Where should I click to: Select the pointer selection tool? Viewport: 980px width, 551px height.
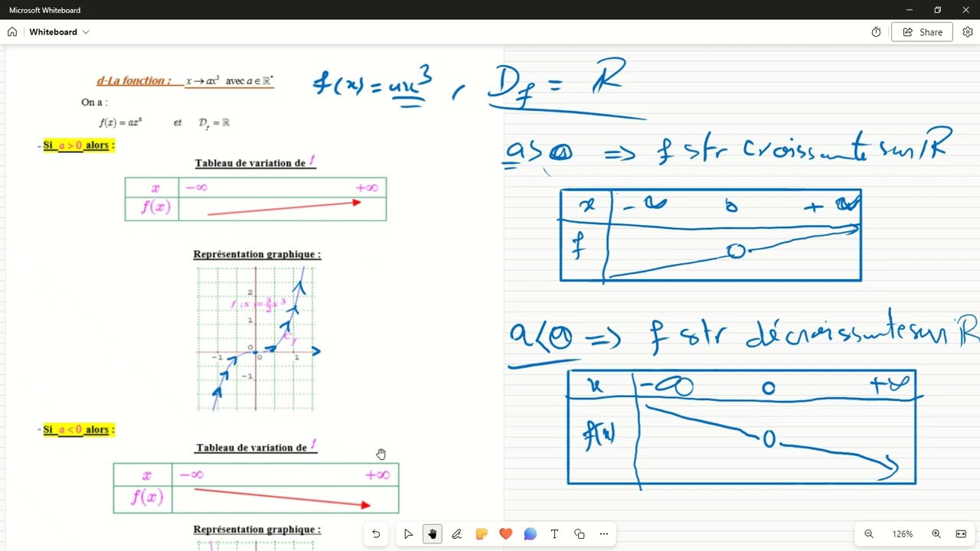tap(408, 534)
